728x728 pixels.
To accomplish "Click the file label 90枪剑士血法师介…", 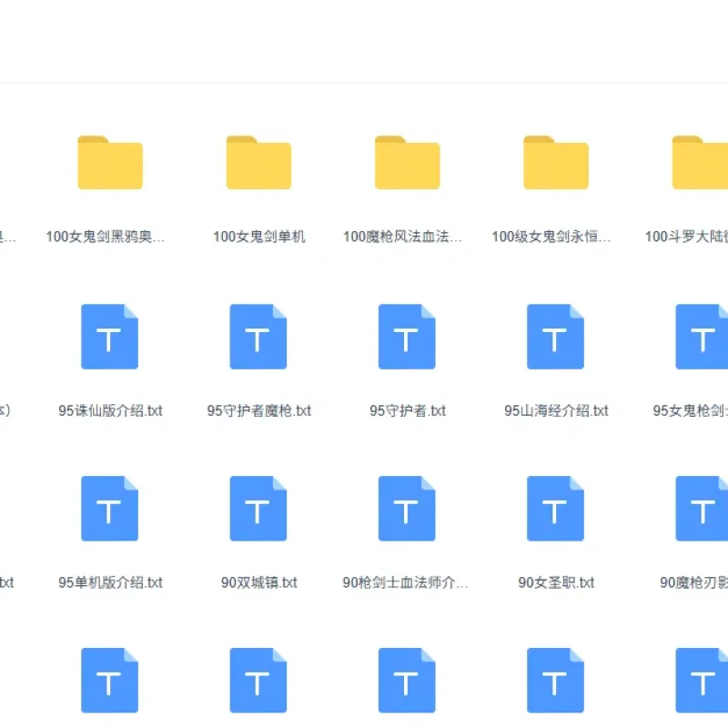I will [x=405, y=582].
